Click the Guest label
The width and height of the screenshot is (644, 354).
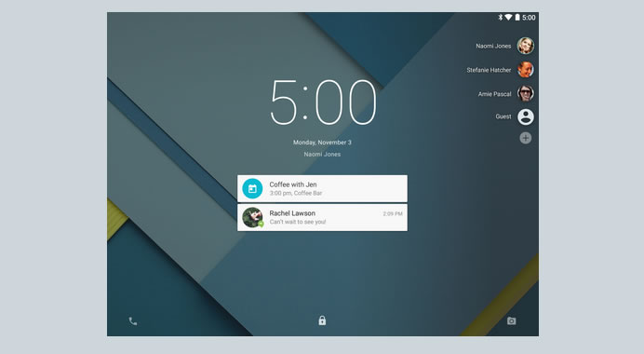coord(503,116)
